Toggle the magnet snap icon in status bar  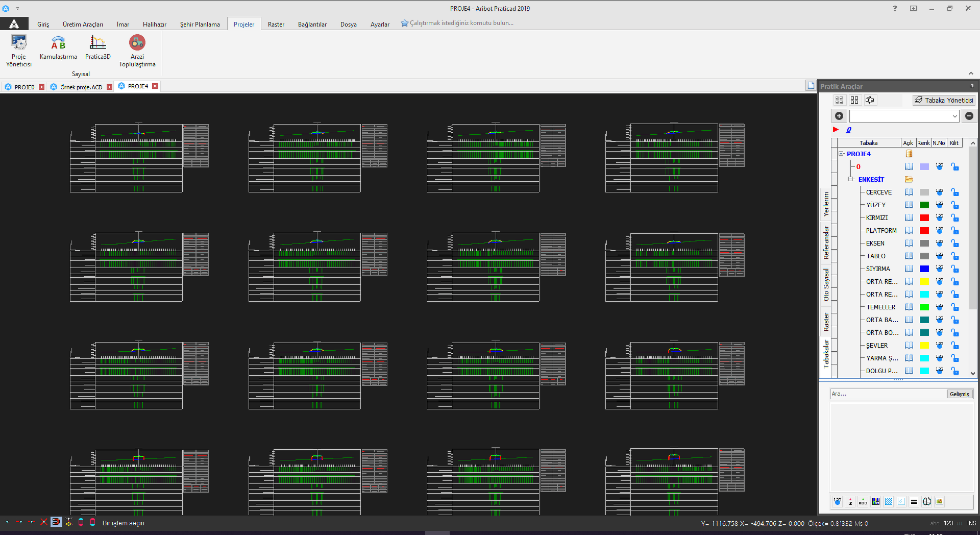56,522
